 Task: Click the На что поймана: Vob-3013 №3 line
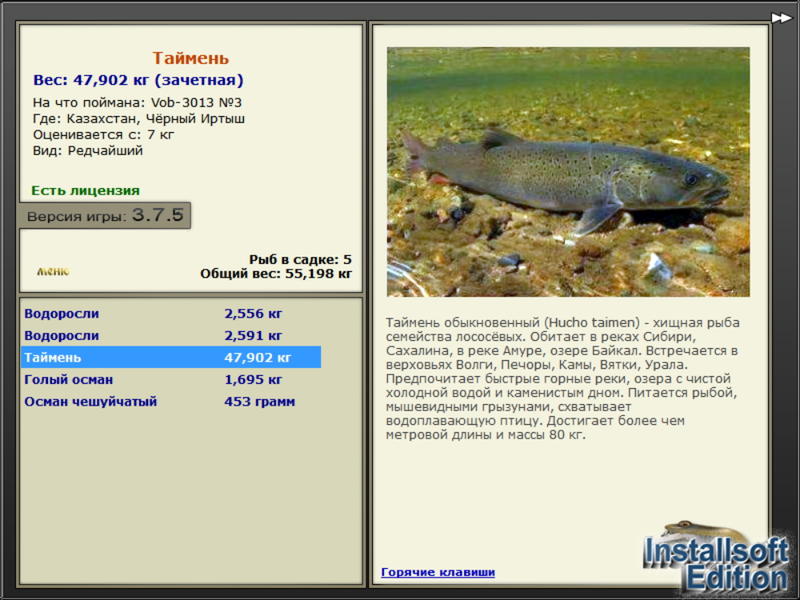coord(137,102)
